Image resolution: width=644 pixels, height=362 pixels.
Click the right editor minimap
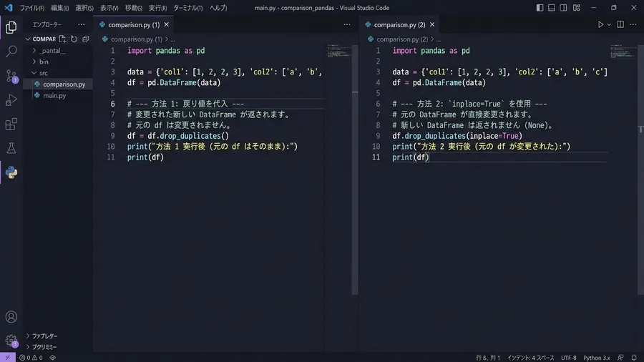(623, 52)
